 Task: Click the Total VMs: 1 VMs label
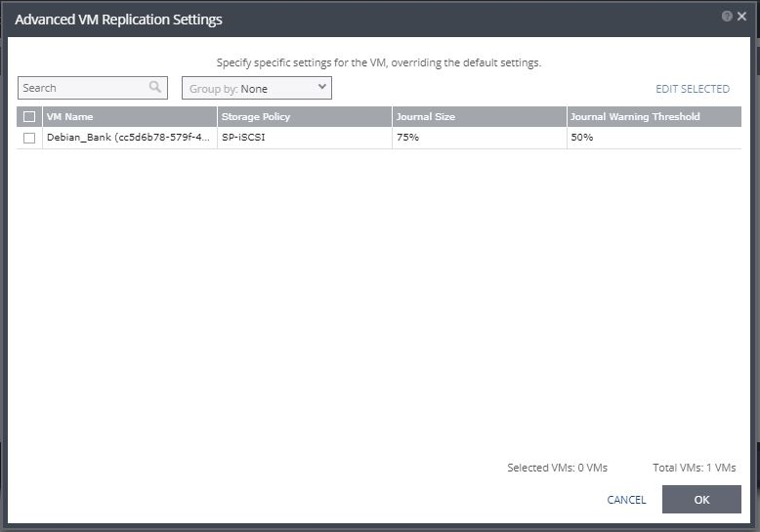(x=695, y=468)
